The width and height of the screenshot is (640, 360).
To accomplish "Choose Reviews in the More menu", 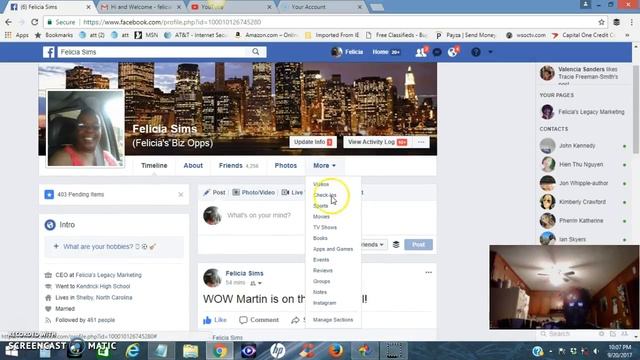I will pos(322,271).
